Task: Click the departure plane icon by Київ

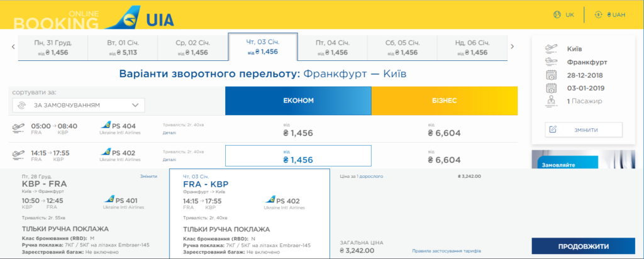Action: (x=551, y=48)
